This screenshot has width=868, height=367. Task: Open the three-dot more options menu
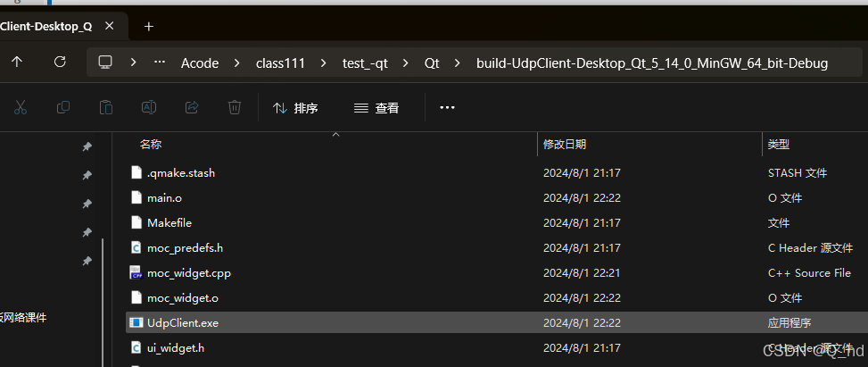[x=447, y=108]
